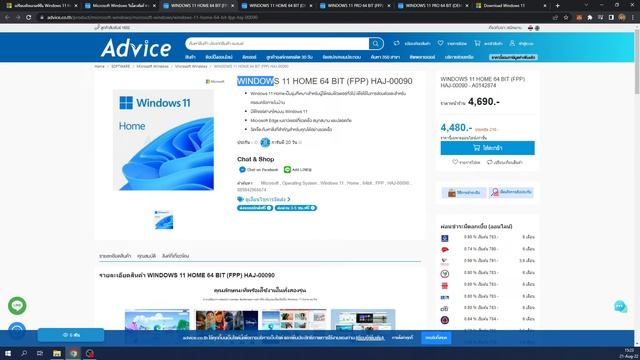Click the first blue info pill badge
Screen dimensions: 640x360
click(x=255, y=208)
